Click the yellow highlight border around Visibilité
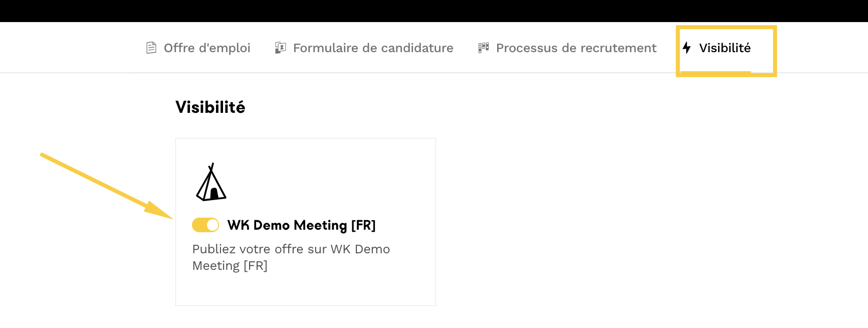Image resolution: width=868 pixels, height=328 pixels. point(774,50)
